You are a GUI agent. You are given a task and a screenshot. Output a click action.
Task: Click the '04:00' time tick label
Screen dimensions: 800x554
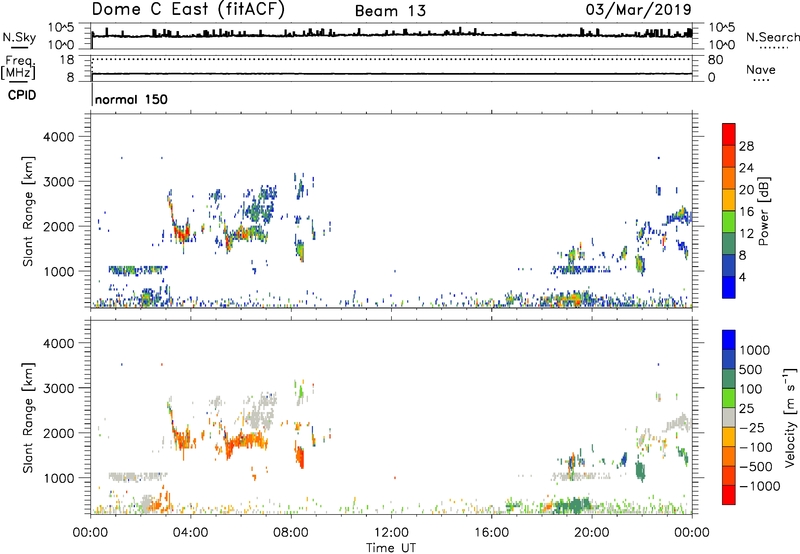pos(190,533)
